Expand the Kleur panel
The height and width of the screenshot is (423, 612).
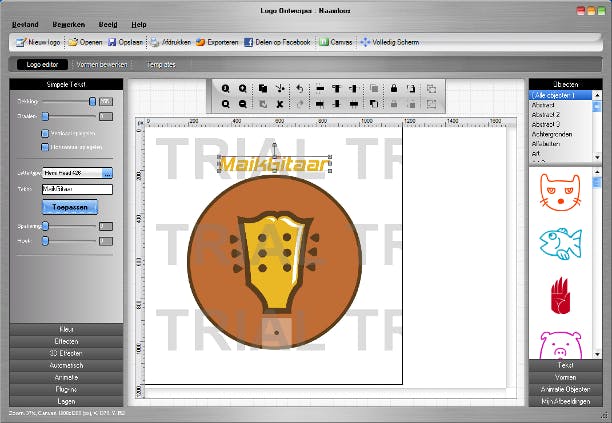click(x=66, y=329)
